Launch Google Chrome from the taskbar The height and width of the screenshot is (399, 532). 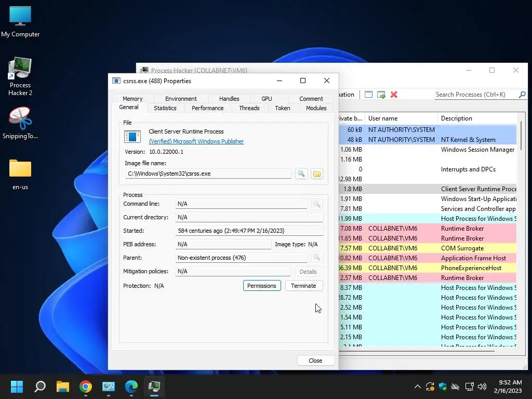(x=86, y=387)
